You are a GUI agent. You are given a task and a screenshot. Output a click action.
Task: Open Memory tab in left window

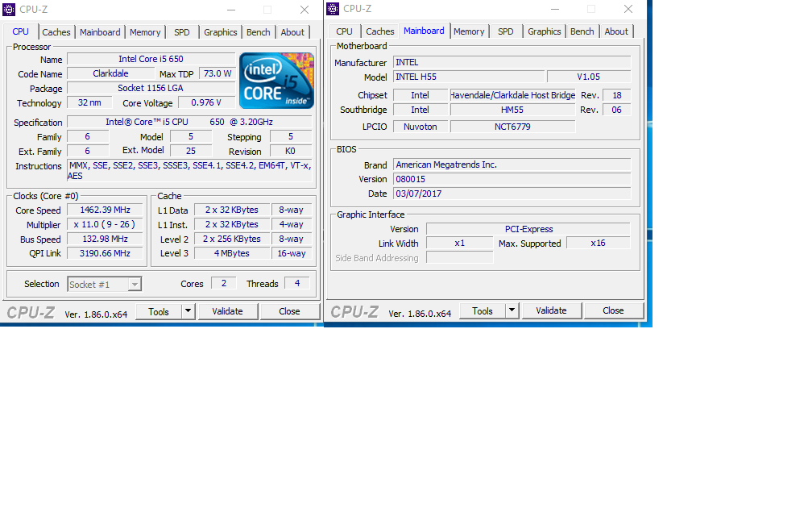point(145,32)
